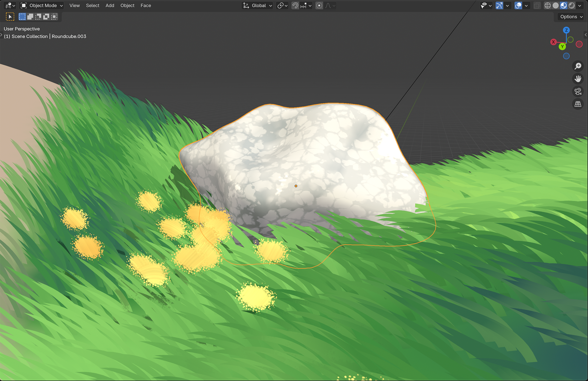
Task: Click the blue Z axis gizmo circle
Action: coord(566,30)
